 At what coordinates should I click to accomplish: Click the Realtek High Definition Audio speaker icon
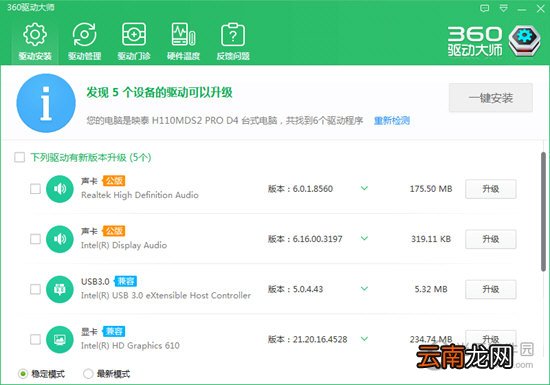click(60, 189)
